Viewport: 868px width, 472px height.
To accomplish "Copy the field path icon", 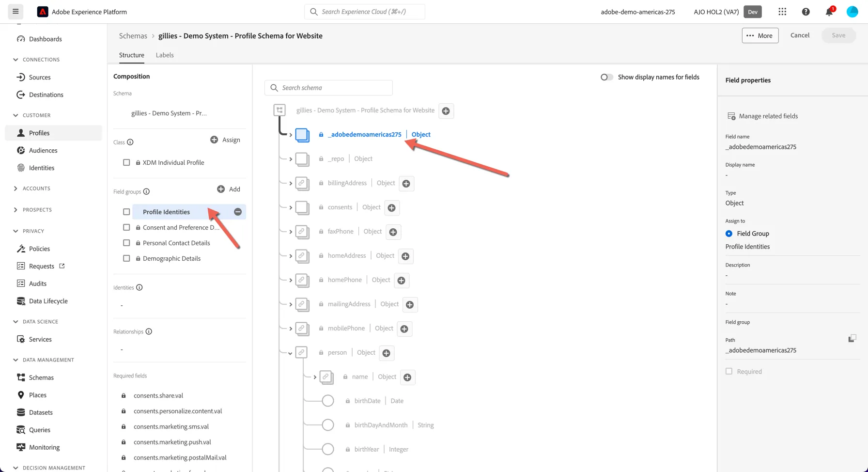I will click(852, 338).
